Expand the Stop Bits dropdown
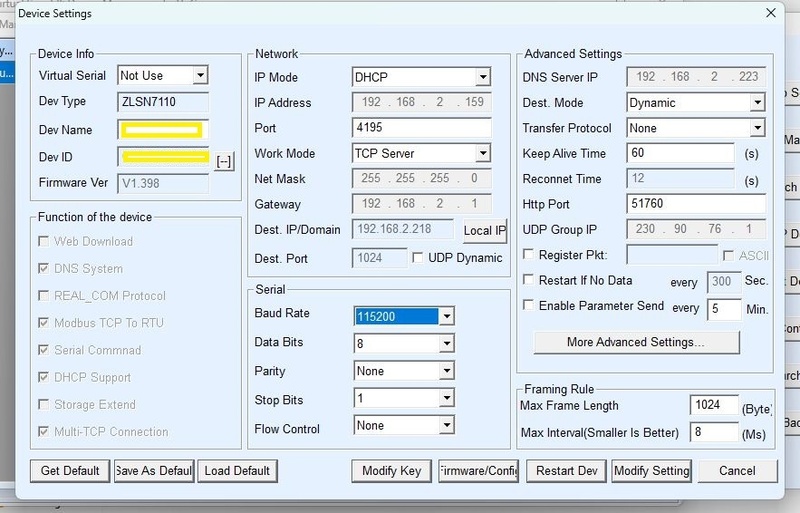 point(446,398)
